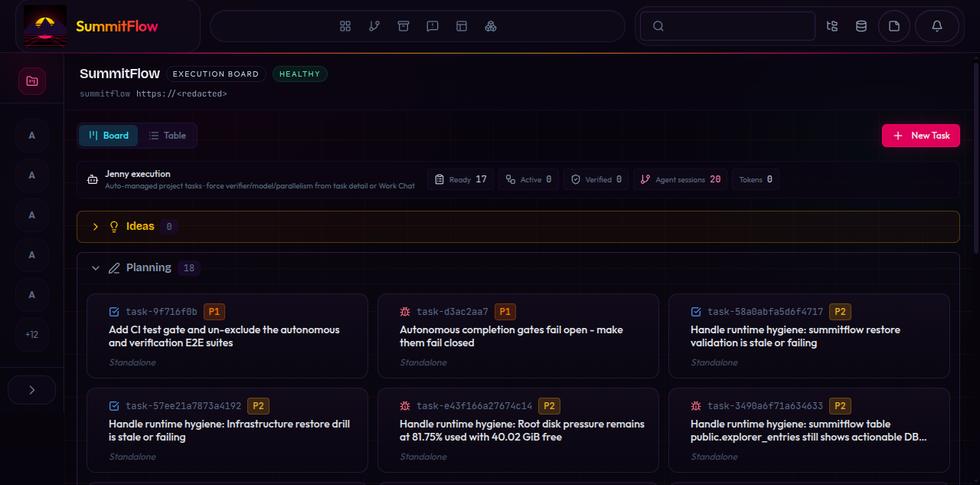980x485 pixels.
Task: Click the EXECUTION BOARD badge
Action: 216,74
